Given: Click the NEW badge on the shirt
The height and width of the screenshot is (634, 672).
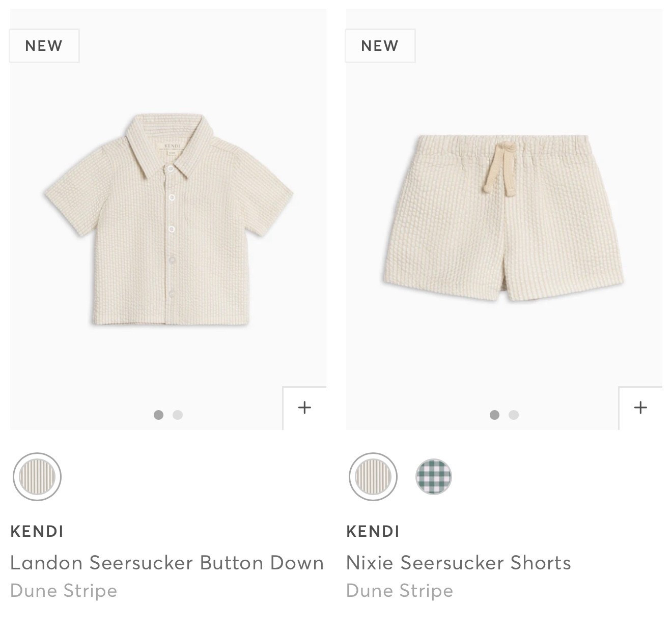Looking at the screenshot, I should click(x=44, y=46).
